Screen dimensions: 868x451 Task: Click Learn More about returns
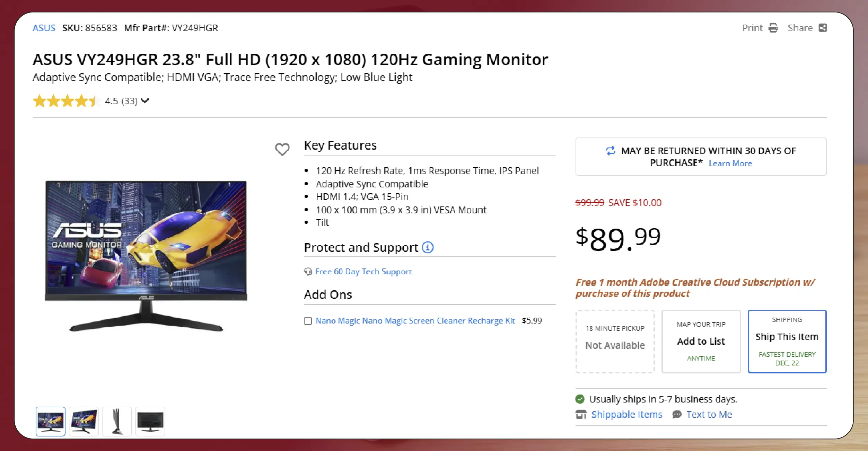pyautogui.click(x=730, y=163)
